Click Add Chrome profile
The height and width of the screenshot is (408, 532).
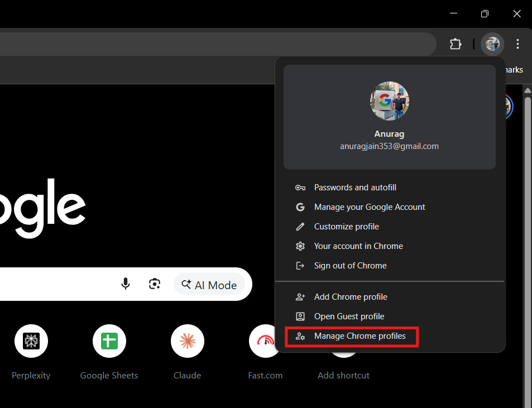(x=351, y=296)
